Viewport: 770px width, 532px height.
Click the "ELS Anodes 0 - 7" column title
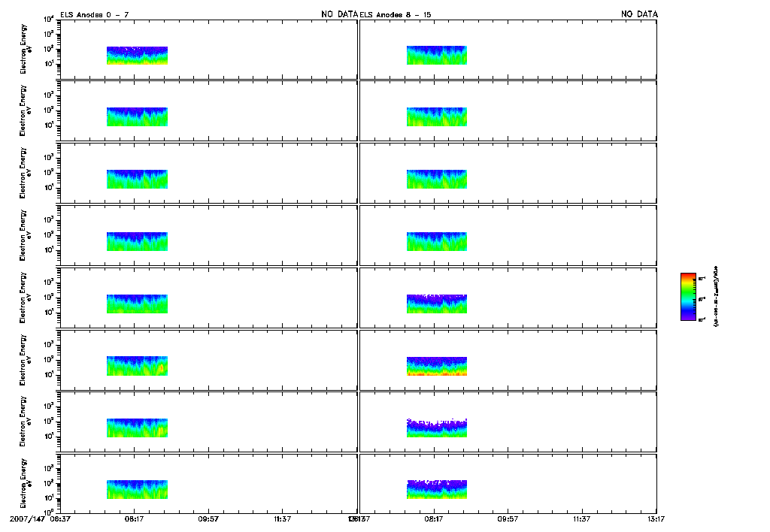[x=94, y=15]
